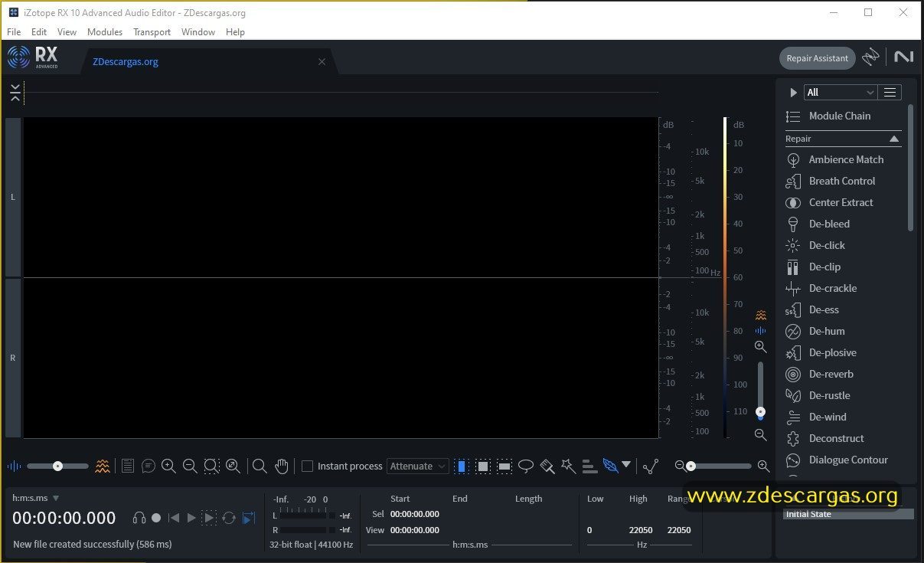This screenshot has height=563, width=924.
Task: Click the zoom in magnifier in toolbar
Action: tap(168, 466)
